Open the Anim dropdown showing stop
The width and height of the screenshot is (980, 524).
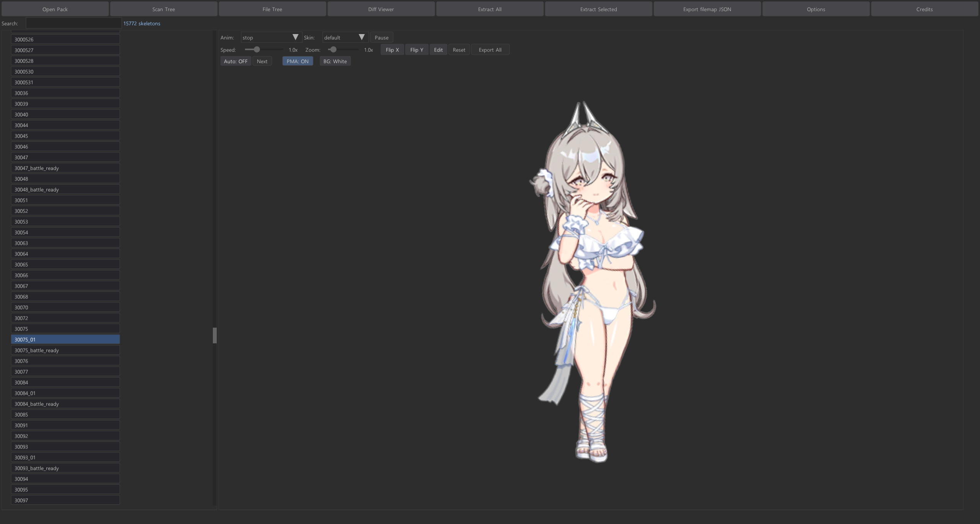tap(271, 38)
